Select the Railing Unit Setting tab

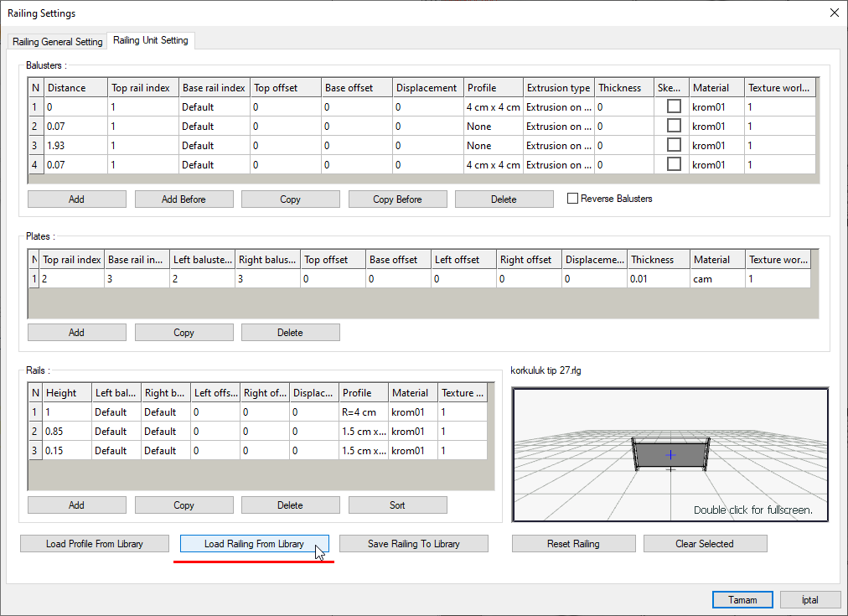[x=151, y=40]
